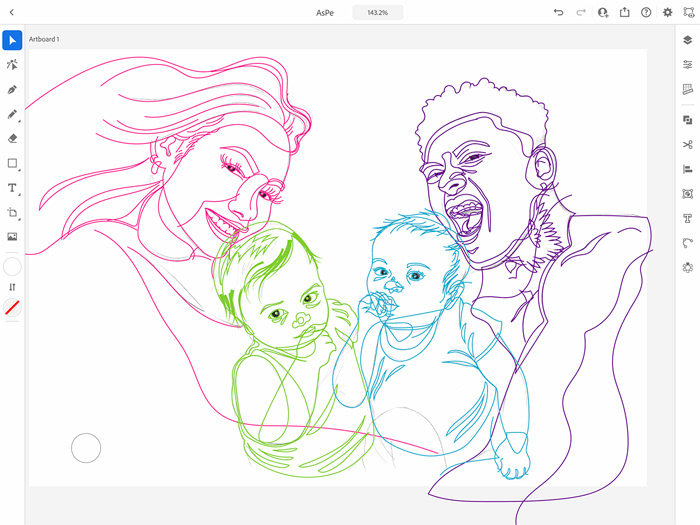The image size is (700, 525).
Task: Click the document title AsPe
Action: click(325, 13)
